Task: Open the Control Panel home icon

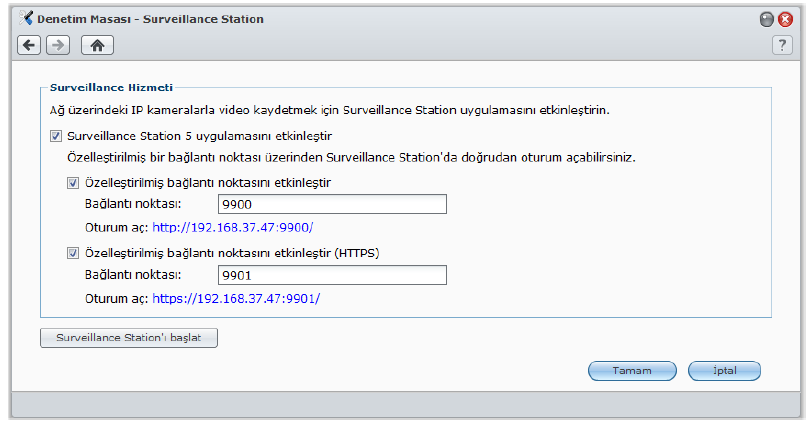Action: click(97, 45)
